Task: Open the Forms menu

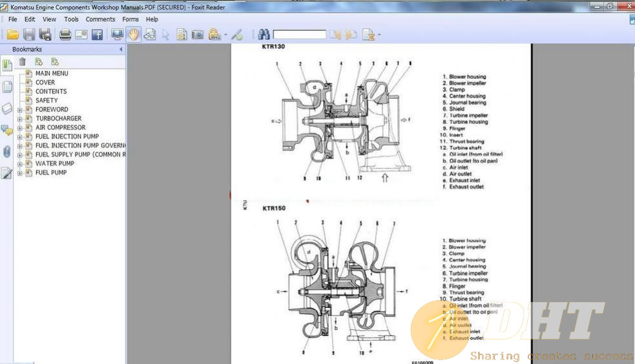Action: (x=130, y=19)
